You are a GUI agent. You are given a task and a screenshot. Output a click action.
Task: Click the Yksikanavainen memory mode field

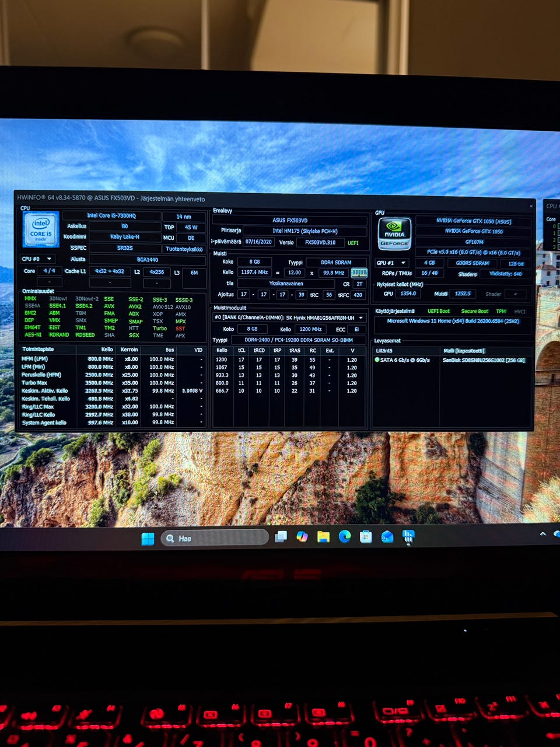[286, 283]
